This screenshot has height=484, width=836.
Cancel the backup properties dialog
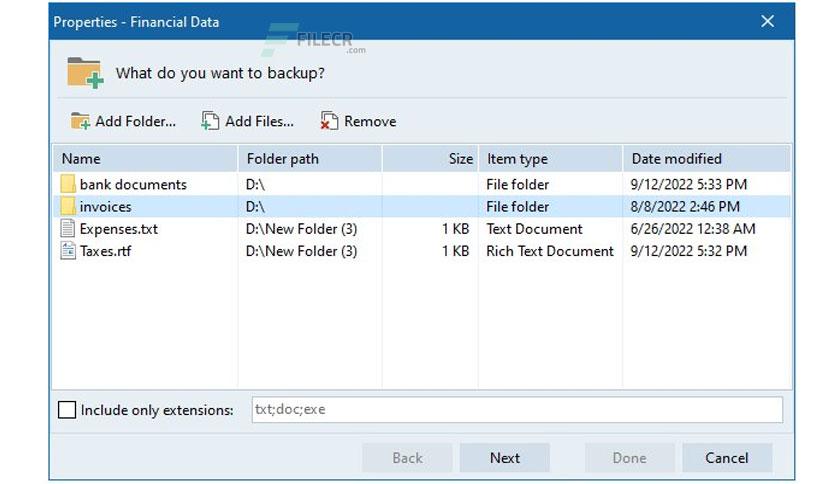point(727,458)
